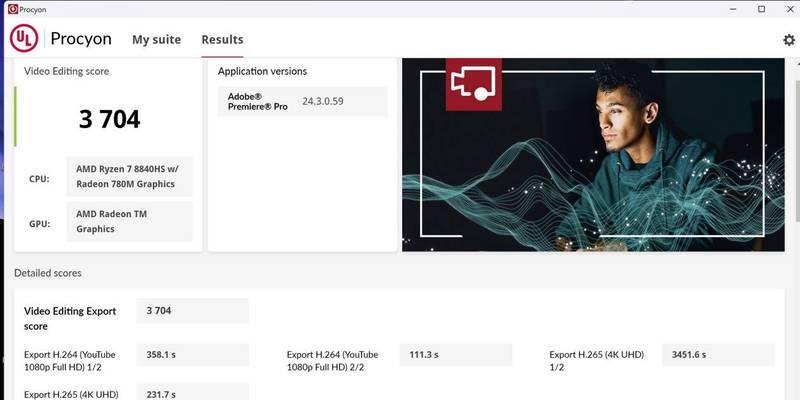Click the AMD Radeon TM Graphics value

pos(130,221)
